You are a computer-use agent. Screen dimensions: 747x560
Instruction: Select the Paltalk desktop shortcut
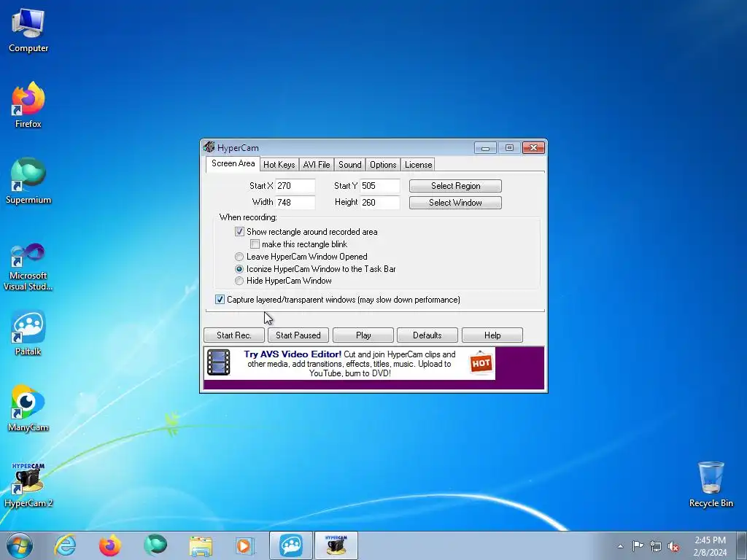coord(28,333)
